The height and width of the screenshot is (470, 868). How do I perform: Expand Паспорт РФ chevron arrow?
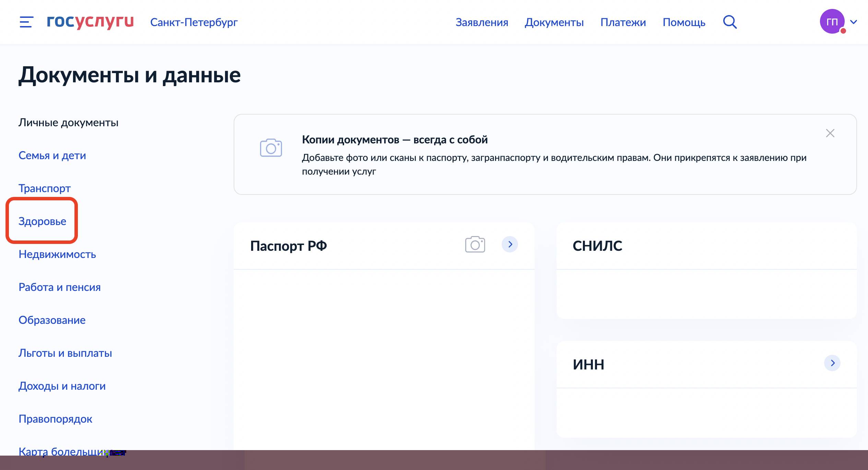click(510, 244)
